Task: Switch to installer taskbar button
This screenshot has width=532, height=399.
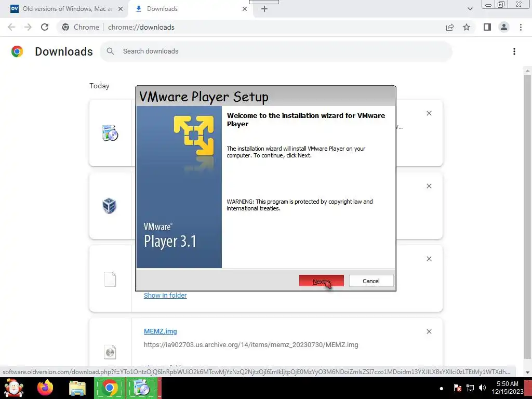Action: tap(142, 388)
